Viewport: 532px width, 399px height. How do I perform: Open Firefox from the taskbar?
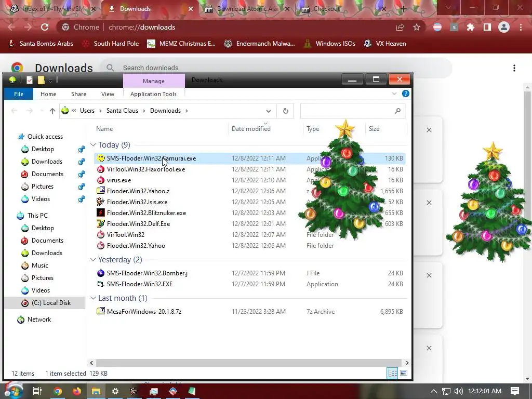coord(77,391)
